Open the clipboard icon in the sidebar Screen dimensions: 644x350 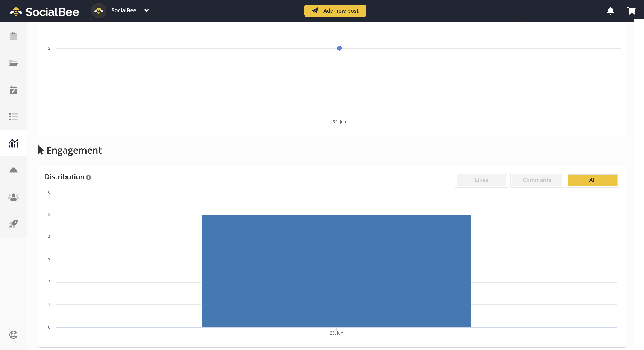(x=13, y=36)
